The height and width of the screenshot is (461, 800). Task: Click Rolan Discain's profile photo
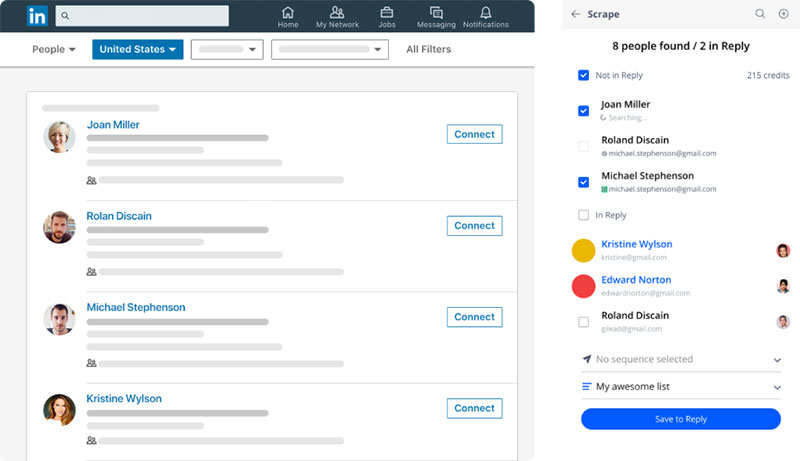coord(59,227)
